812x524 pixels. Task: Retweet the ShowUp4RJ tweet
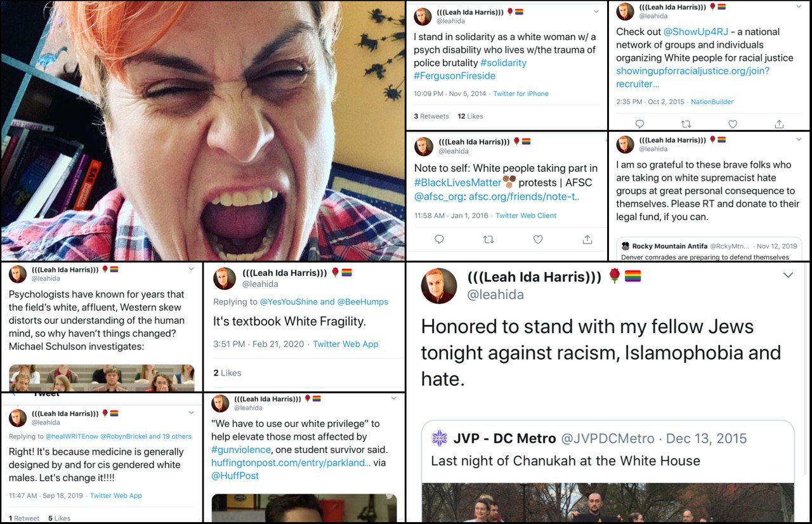pyautogui.click(x=686, y=124)
